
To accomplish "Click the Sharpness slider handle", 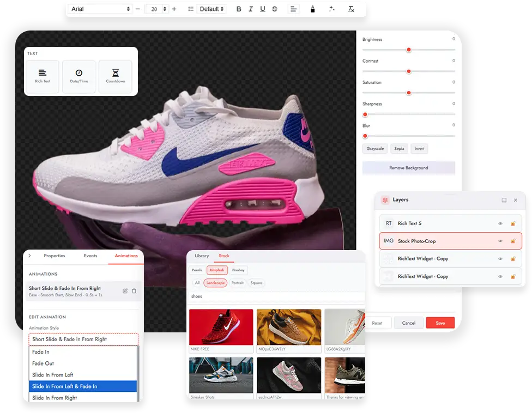I will [365, 114].
